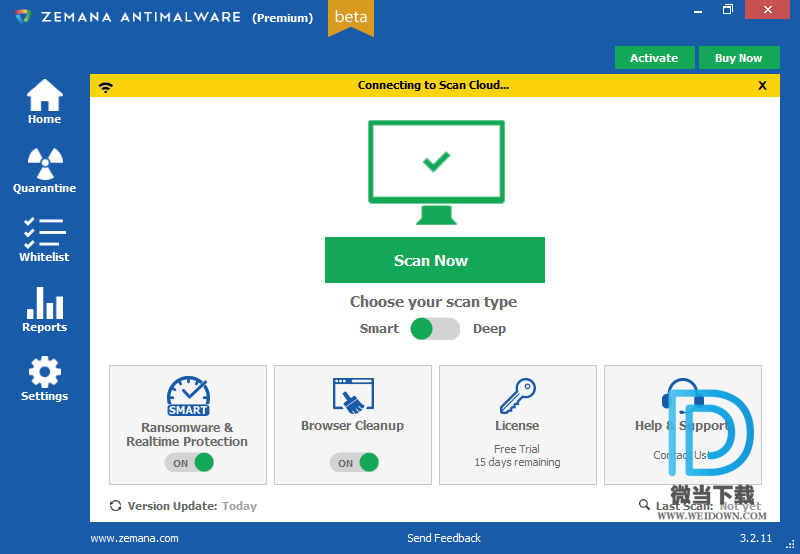Click the Version Update: Today text
The image size is (800, 554).
192,506
